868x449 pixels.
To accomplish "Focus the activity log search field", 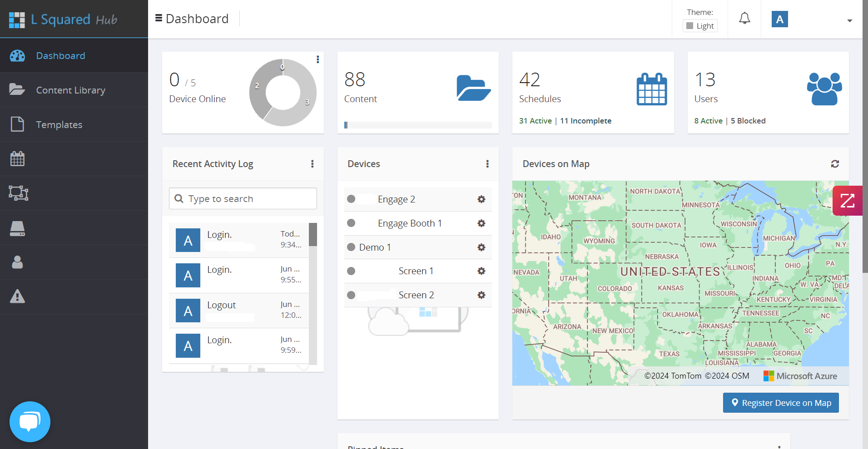I will click(243, 198).
